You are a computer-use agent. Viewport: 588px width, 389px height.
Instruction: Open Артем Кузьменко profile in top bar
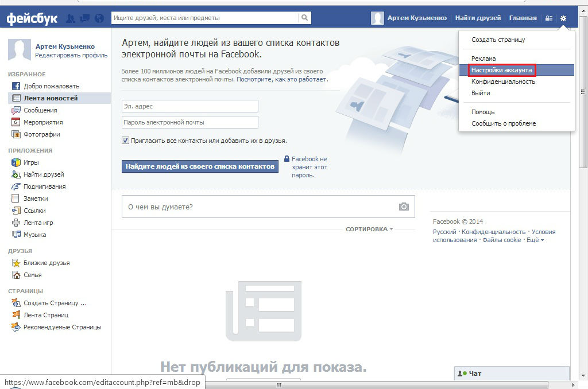tap(417, 18)
